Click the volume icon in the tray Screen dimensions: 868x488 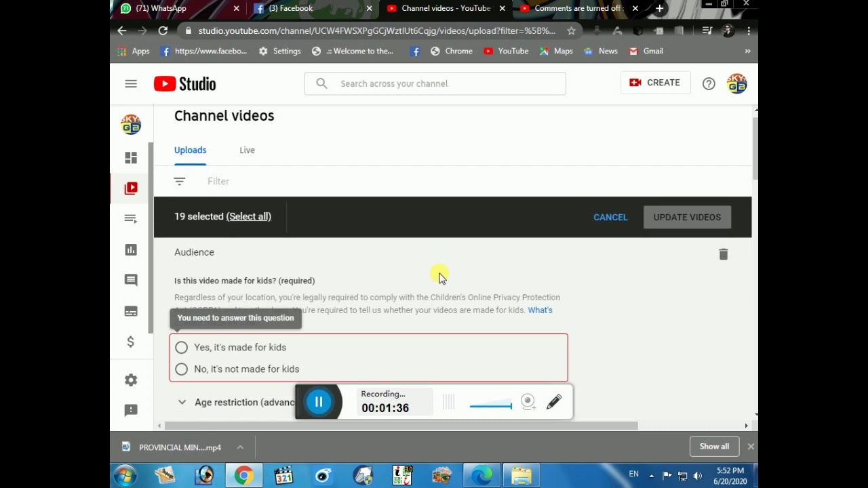(698, 476)
